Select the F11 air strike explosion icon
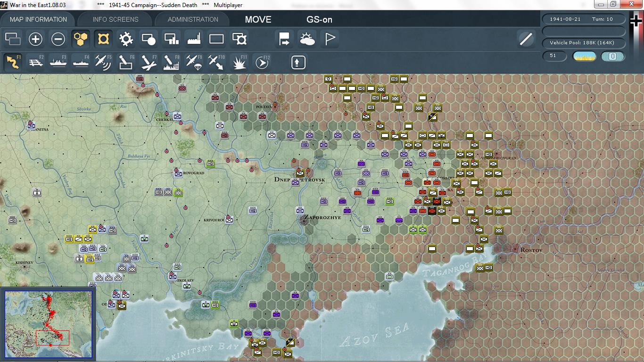The height and width of the screenshot is (362, 644). [x=239, y=62]
